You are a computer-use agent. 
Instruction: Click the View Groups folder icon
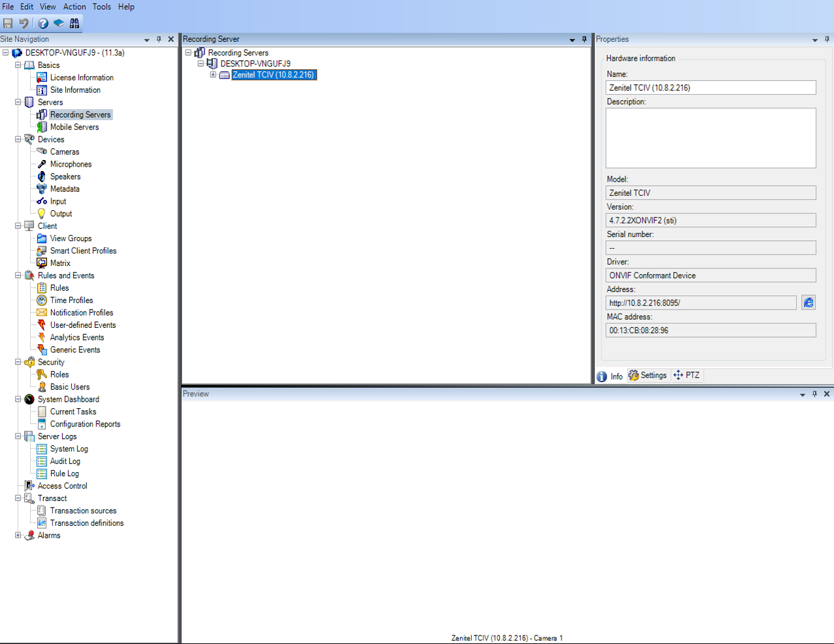pyautogui.click(x=42, y=238)
